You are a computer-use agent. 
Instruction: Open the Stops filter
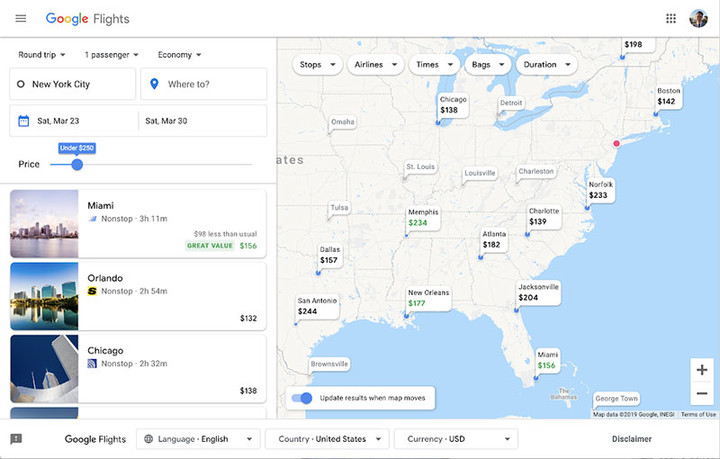317,65
